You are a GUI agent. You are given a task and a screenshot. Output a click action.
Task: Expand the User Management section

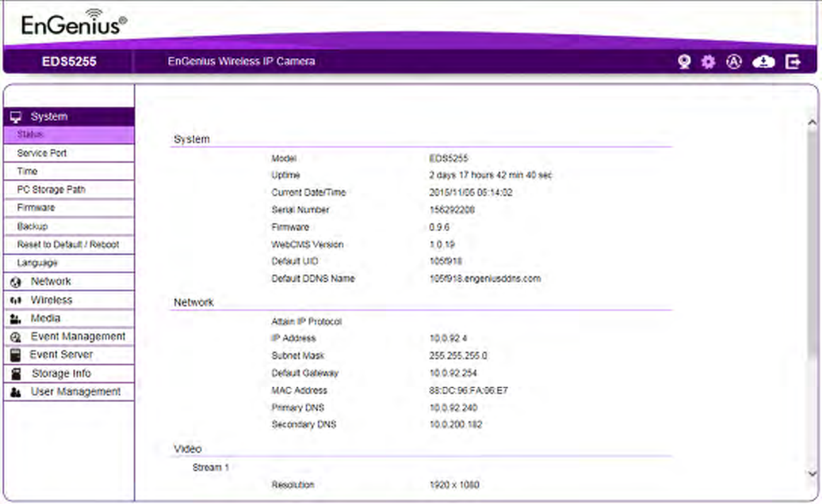click(69, 392)
